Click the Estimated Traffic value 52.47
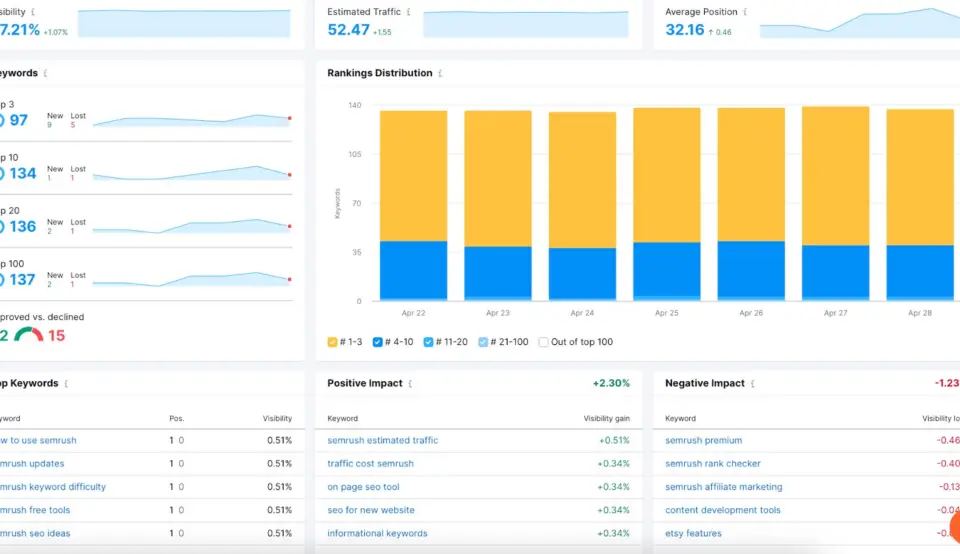Viewport: 960px width, 554px height. [x=348, y=29]
